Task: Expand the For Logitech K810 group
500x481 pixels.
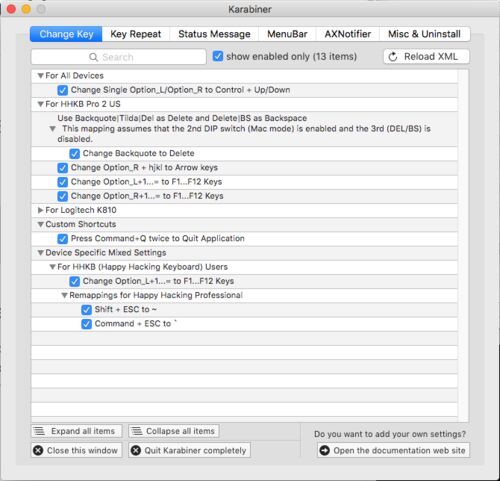Action: (x=40, y=210)
